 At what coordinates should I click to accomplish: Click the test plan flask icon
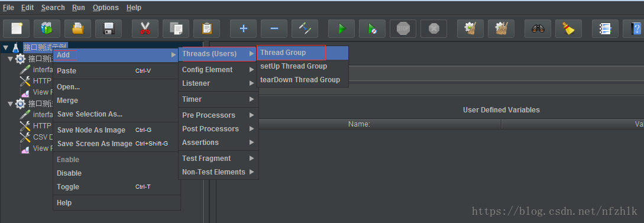click(x=15, y=47)
